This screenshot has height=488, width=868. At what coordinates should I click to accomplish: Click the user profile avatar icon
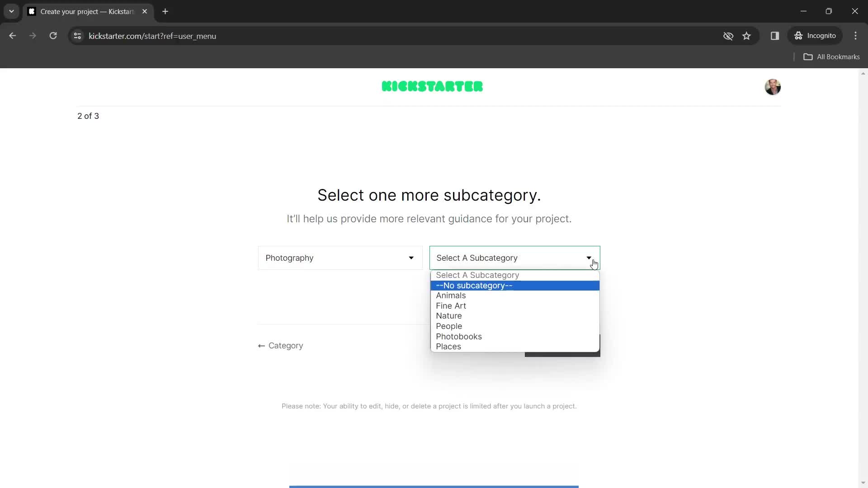(773, 86)
